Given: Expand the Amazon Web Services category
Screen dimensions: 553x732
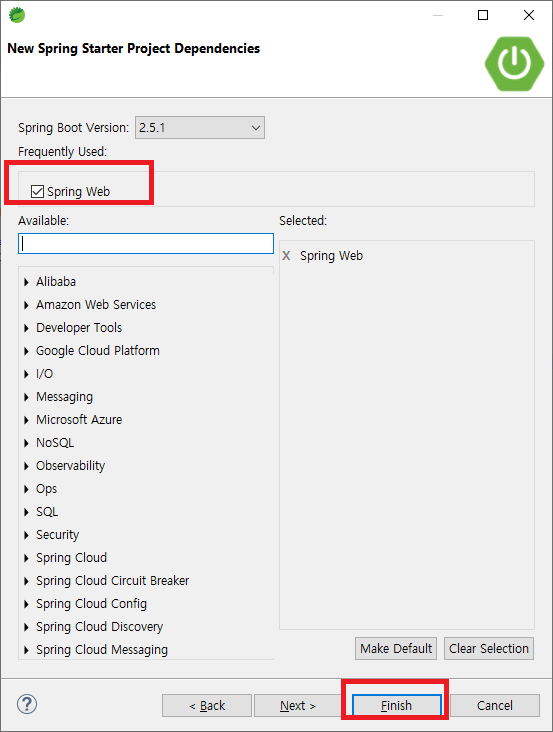Looking at the screenshot, I should [x=27, y=305].
